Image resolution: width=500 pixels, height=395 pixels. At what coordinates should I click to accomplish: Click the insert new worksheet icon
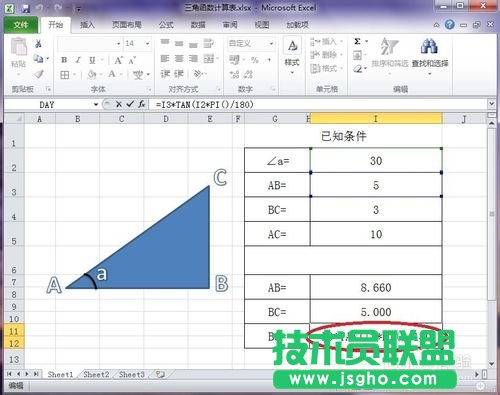(160, 374)
